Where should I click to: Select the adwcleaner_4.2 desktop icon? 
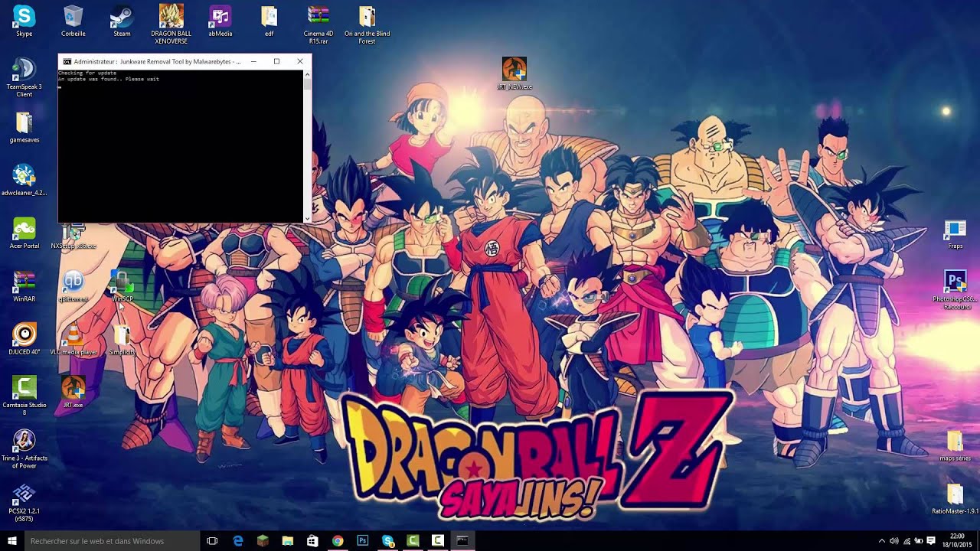tap(24, 180)
